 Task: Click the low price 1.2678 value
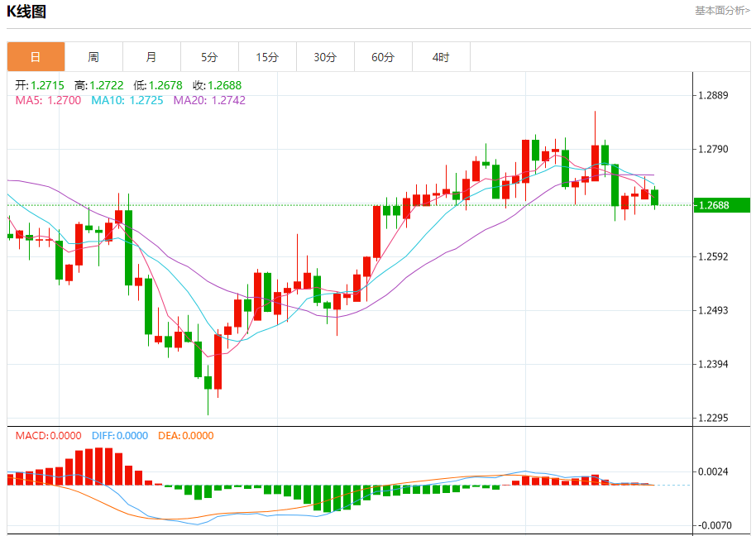pos(165,85)
